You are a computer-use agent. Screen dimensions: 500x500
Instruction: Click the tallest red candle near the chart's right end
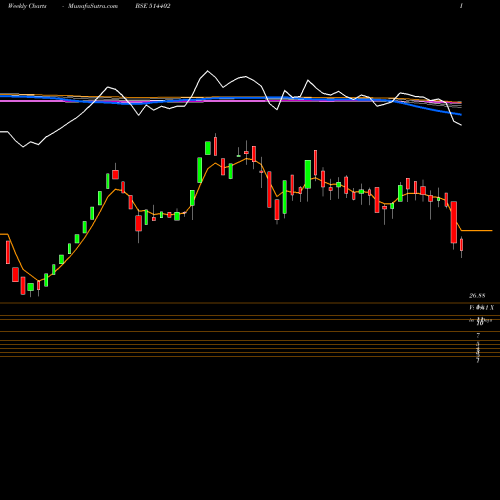point(454,222)
